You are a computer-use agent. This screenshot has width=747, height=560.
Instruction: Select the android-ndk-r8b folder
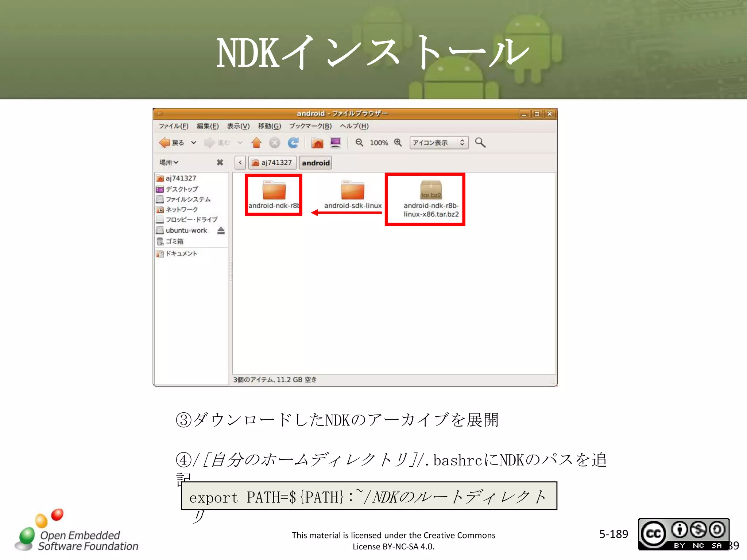(274, 195)
